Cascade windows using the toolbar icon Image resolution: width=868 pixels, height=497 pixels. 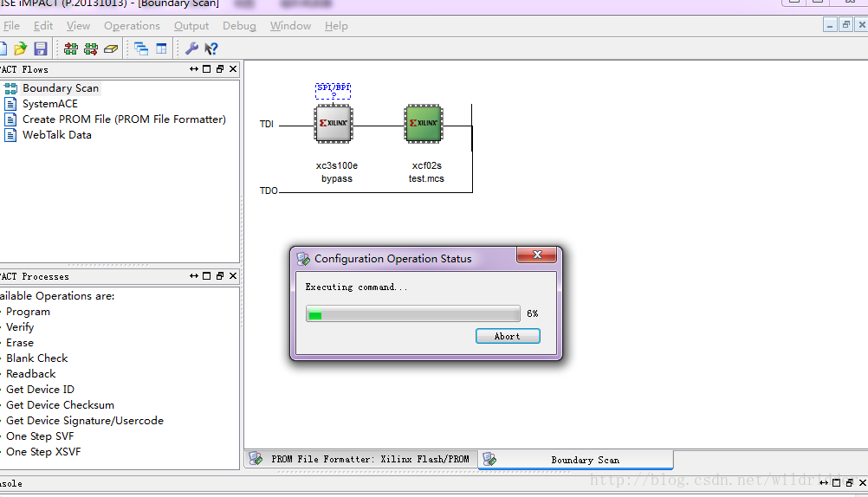(141, 48)
